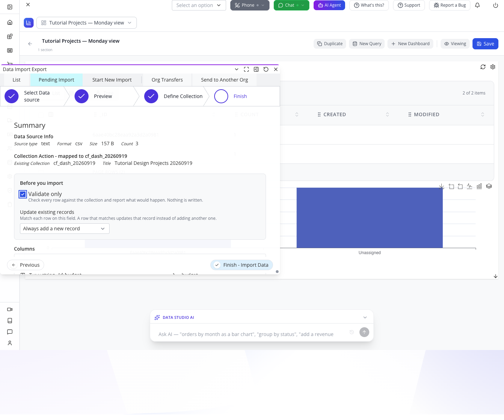Toggle fullscreen for Data Import Export panel
This screenshot has width=504, height=420.
pyautogui.click(x=246, y=69)
